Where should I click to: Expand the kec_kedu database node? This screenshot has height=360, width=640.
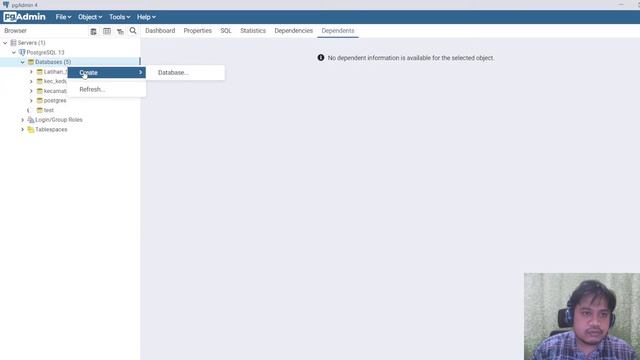pos(31,81)
